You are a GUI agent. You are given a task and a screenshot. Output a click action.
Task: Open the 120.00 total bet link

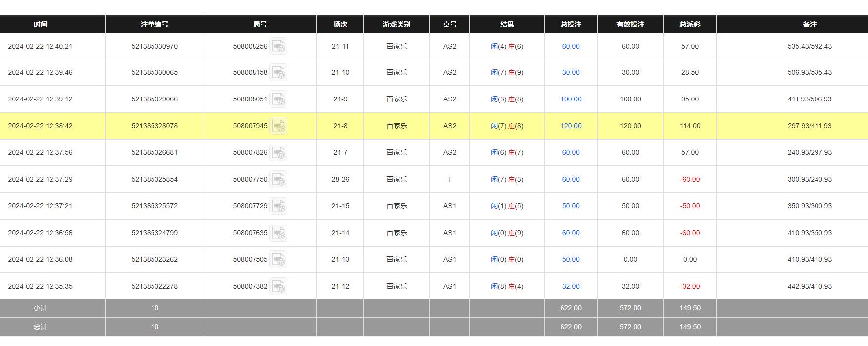click(x=571, y=126)
